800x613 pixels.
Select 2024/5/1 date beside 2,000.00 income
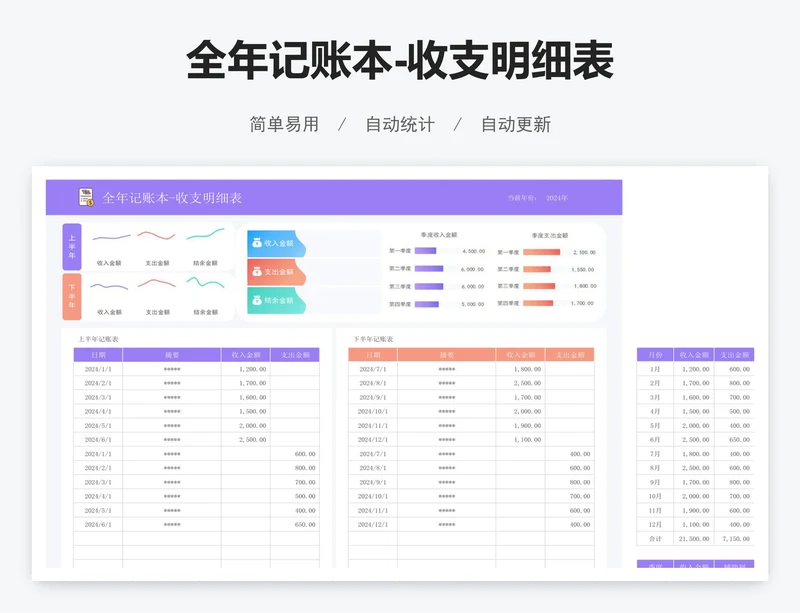98,425
